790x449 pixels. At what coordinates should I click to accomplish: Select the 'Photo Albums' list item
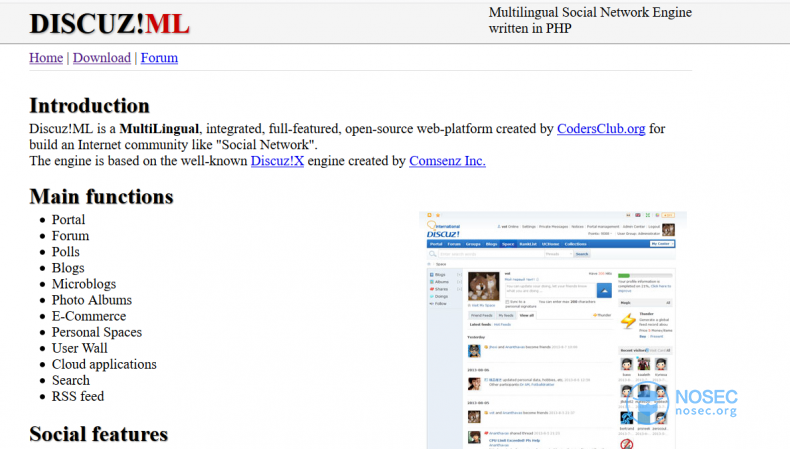click(x=92, y=300)
